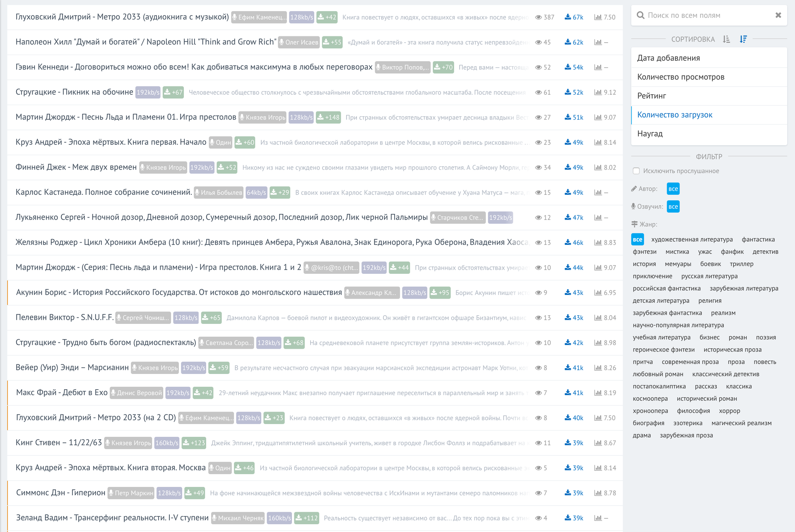The width and height of the screenshot is (795, 532).
Task: Select the Жанр 'все' genre toggle
Action: 637,240
